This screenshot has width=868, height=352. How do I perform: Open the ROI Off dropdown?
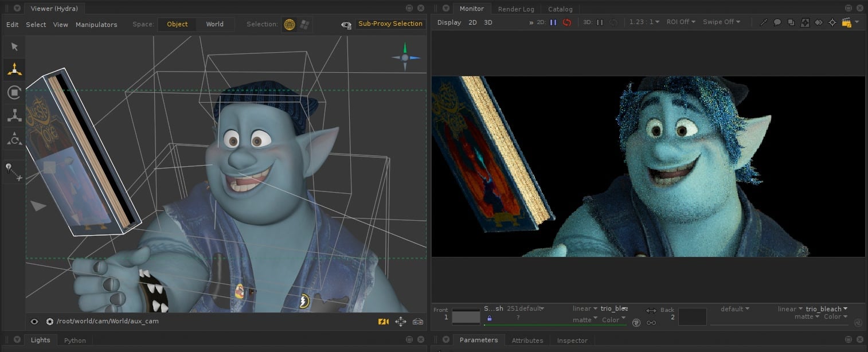pyautogui.click(x=682, y=22)
